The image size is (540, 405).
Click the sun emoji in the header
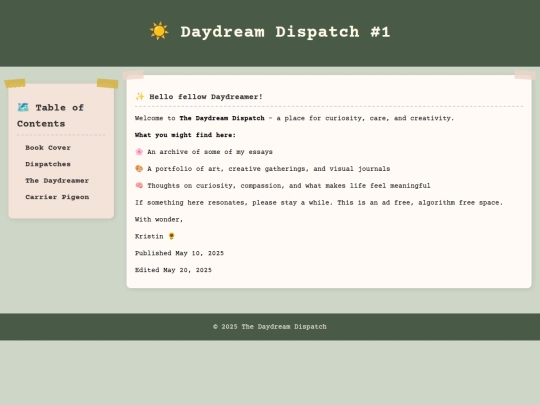159,31
